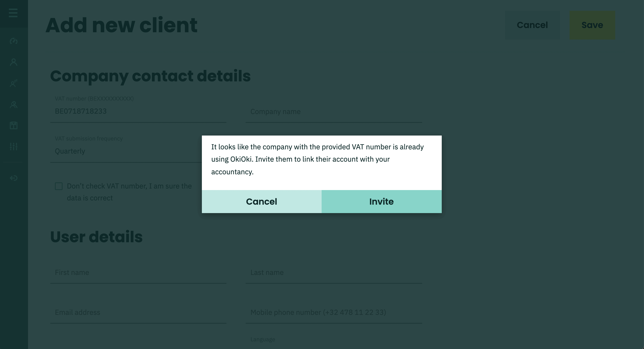Open the Language dropdown
The width and height of the screenshot is (644, 349).
pyautogui.click(x=334, y=342)
